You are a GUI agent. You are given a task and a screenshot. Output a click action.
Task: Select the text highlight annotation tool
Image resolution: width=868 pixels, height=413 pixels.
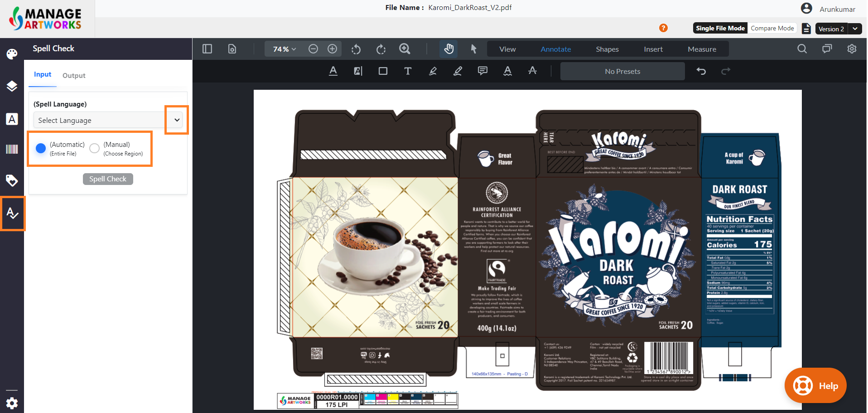(x=358, y=71)
